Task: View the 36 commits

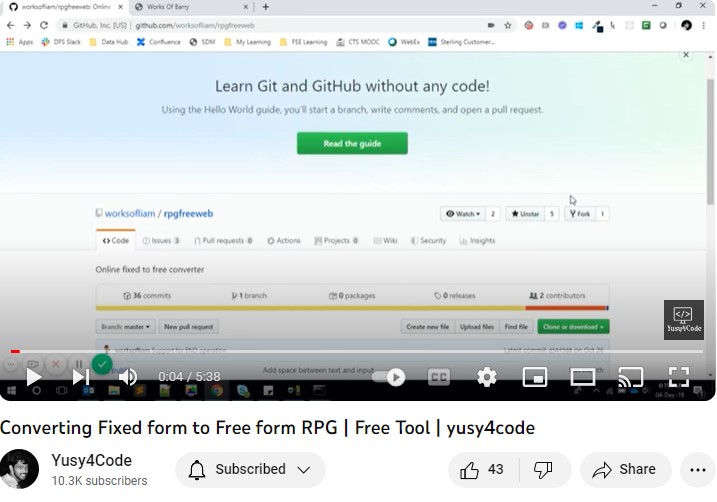Action: [147, 296]
